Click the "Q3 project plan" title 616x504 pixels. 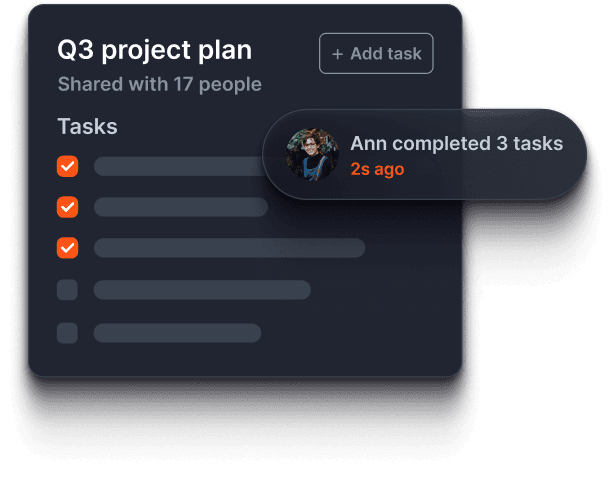pos(155,50)
